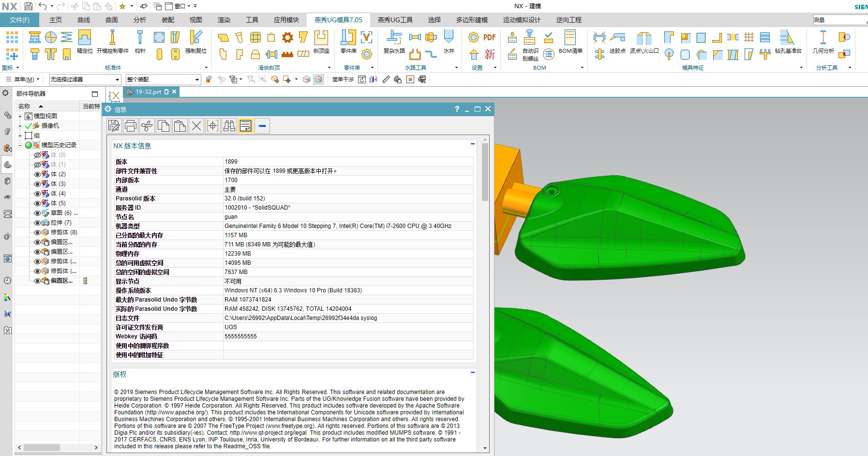Expand the 摄像机 tree node
This screenshot has height=456, width=868.
point(20,126)
